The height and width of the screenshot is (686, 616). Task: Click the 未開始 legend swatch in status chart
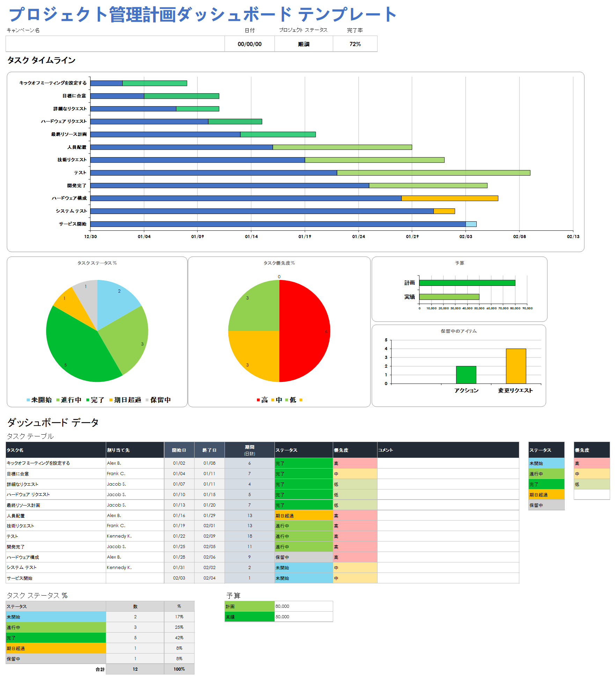click(x=28, y=400)
